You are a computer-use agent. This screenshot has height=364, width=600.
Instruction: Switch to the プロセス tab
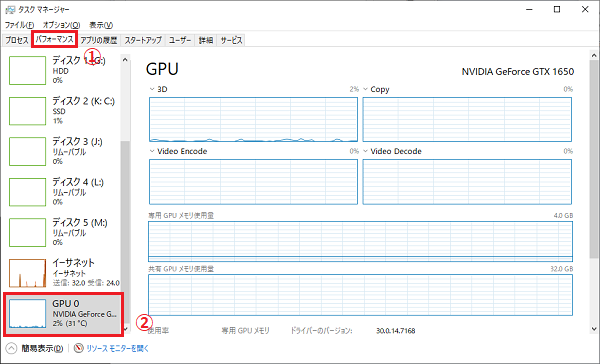pyautogui.click(x=17, y=40)
